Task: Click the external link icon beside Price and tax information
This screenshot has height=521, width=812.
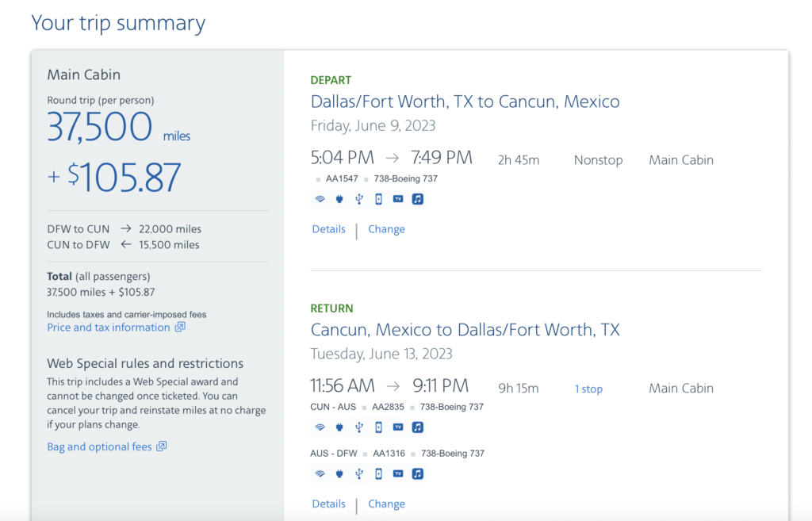Action: [180, 328]
